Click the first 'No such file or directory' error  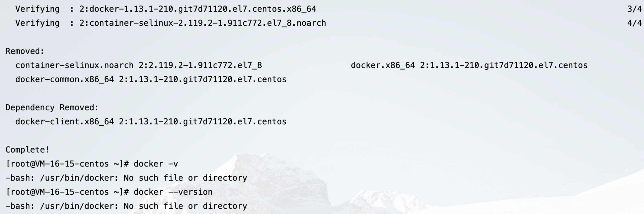185,178
